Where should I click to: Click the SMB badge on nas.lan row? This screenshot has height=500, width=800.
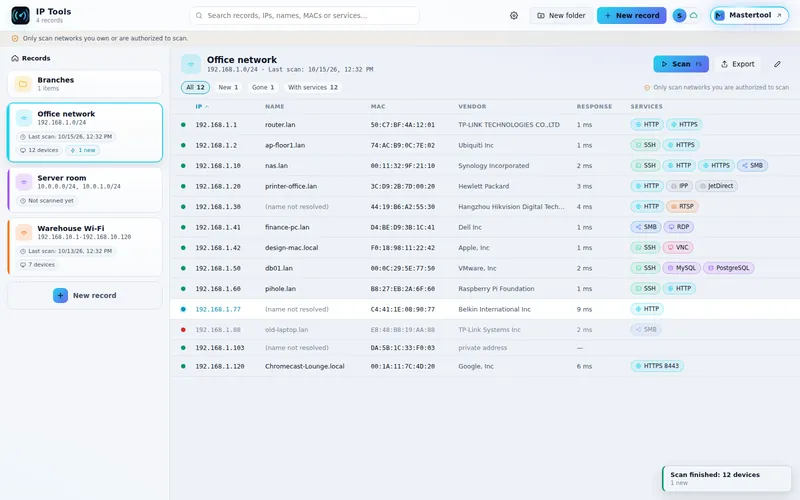click(x=752, y=165)
